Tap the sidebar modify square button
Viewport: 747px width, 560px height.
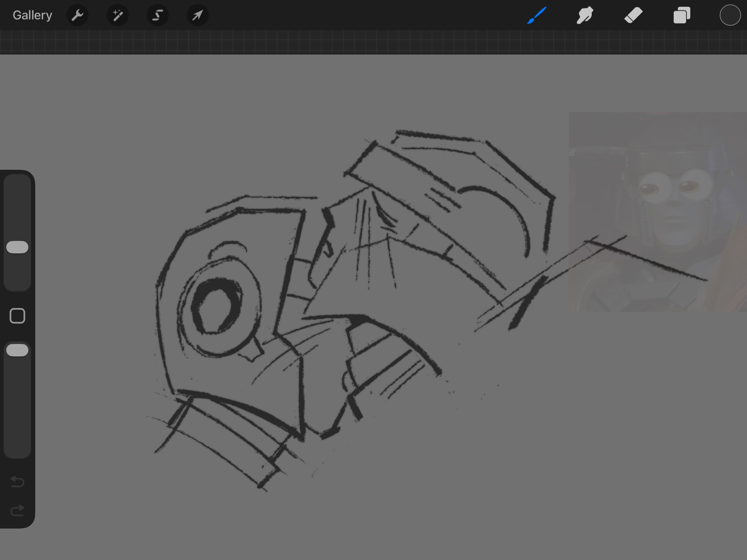pos(17,316)
